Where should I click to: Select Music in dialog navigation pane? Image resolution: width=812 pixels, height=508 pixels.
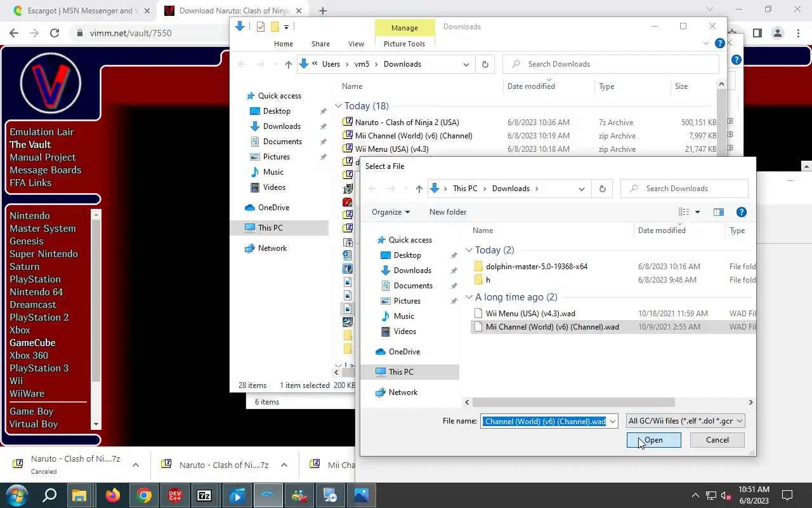pyautogui.click(x=404, y=316)
